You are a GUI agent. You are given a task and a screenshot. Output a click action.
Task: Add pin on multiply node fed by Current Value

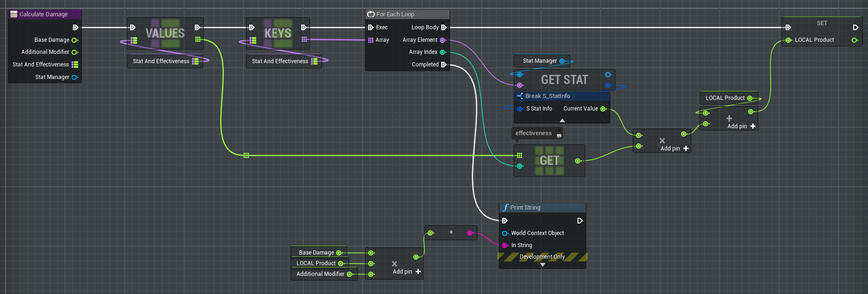point(686,149)
